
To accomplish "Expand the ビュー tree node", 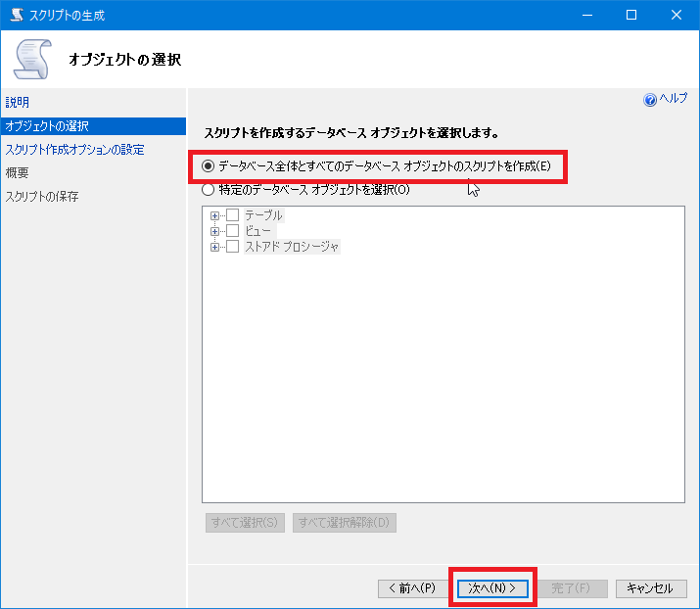I will 214,231.
